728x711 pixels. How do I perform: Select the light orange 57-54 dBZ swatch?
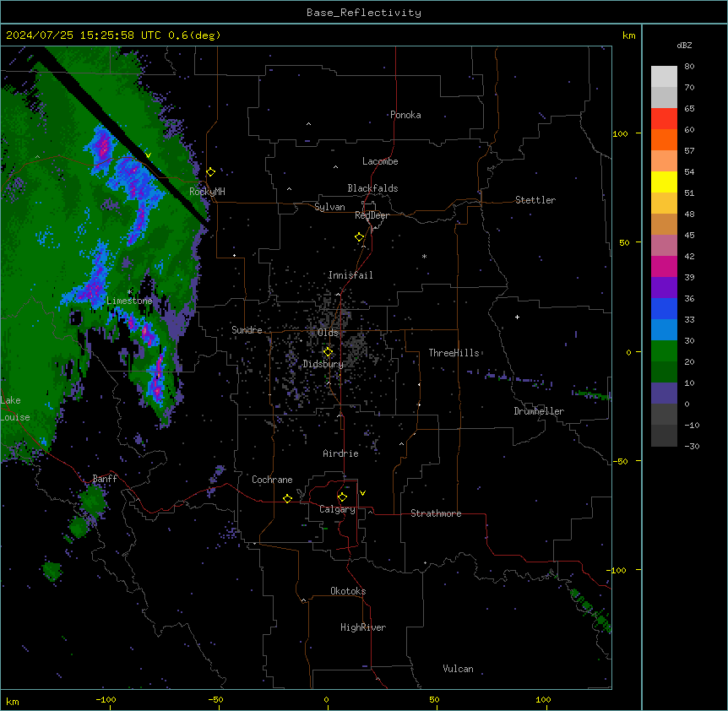(x=664, y=161)
